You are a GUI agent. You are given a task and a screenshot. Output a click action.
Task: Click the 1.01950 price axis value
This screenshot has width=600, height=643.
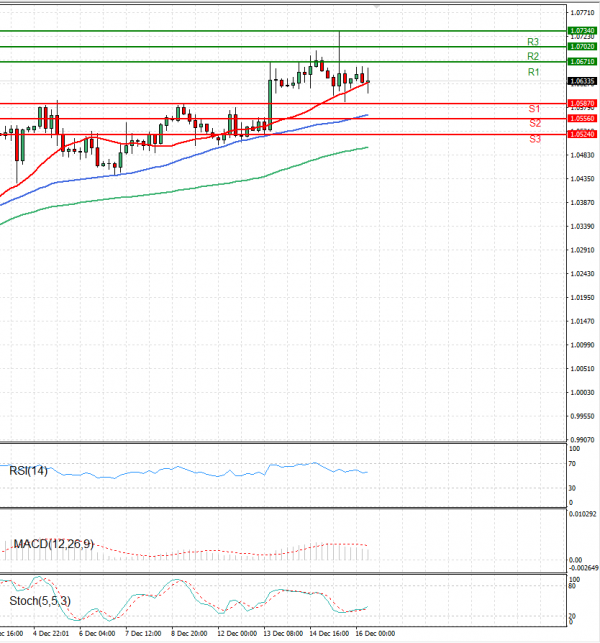pos(582,298)
